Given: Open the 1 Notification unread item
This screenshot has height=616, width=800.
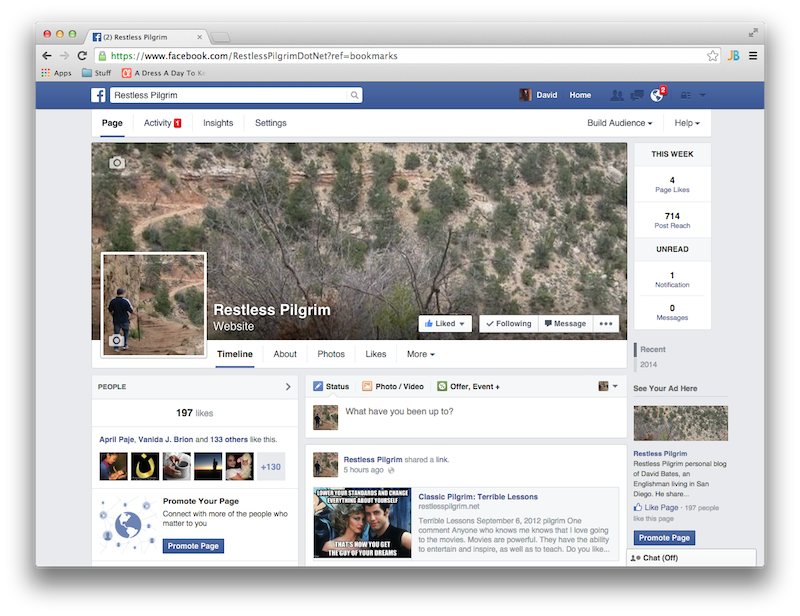Looking at the screenshot, I should tap(672, 279).
